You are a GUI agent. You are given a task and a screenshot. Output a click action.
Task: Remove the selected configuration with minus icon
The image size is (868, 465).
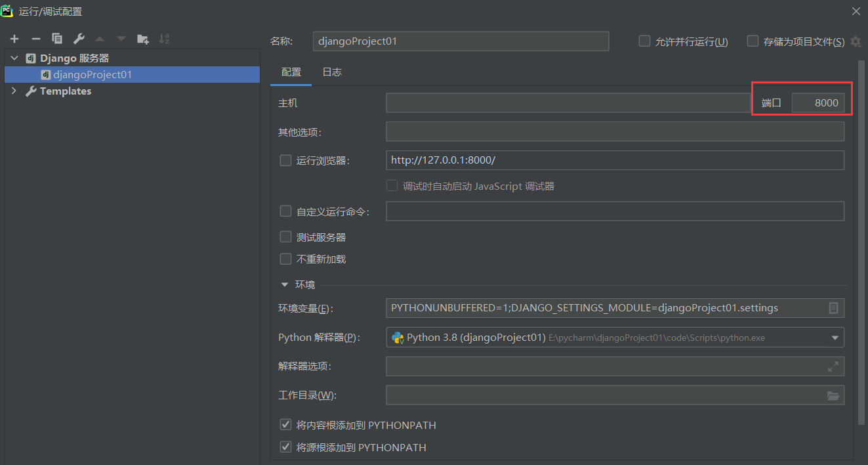(36, 39)
